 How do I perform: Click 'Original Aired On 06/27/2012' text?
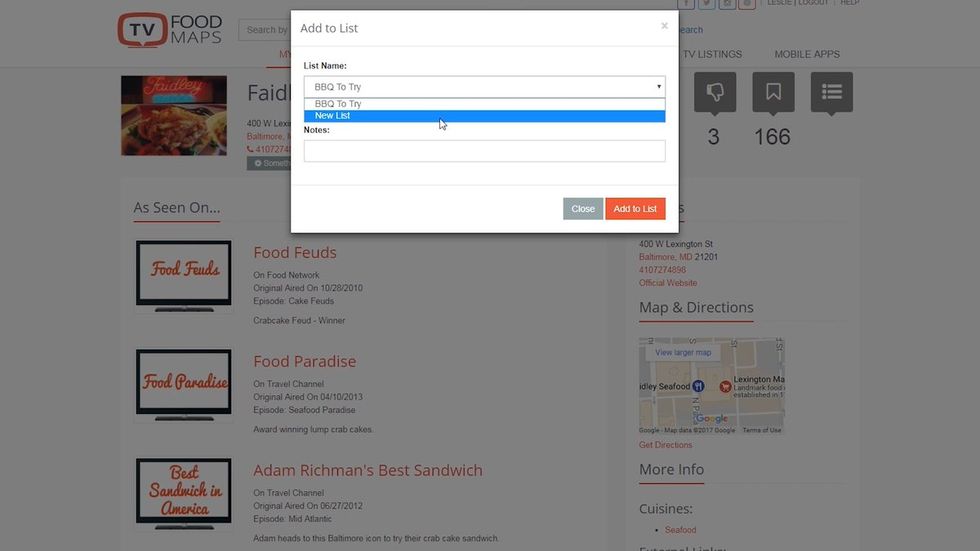(x=308, y=506)
